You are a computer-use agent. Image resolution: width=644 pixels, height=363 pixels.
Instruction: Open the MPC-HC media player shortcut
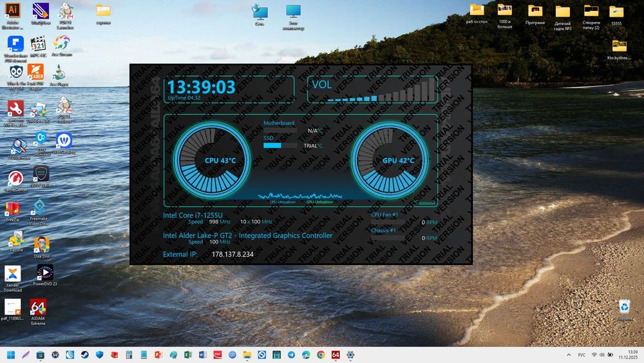38,46
